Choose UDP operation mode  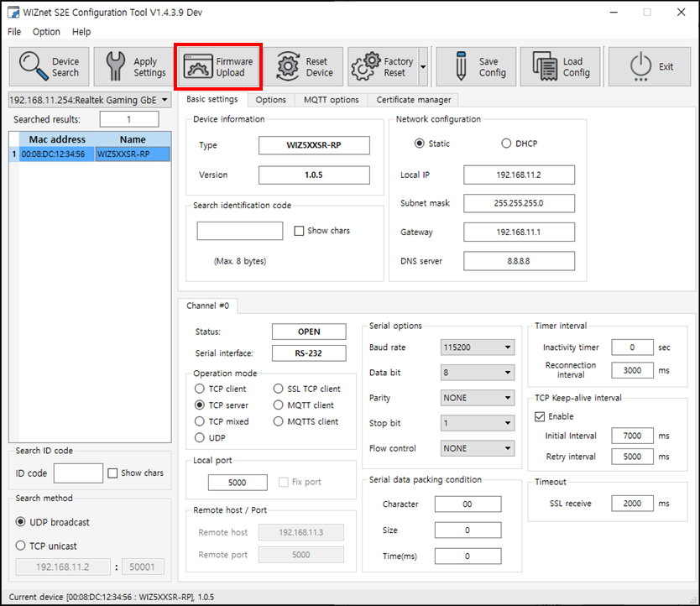(x=200, y=437)
